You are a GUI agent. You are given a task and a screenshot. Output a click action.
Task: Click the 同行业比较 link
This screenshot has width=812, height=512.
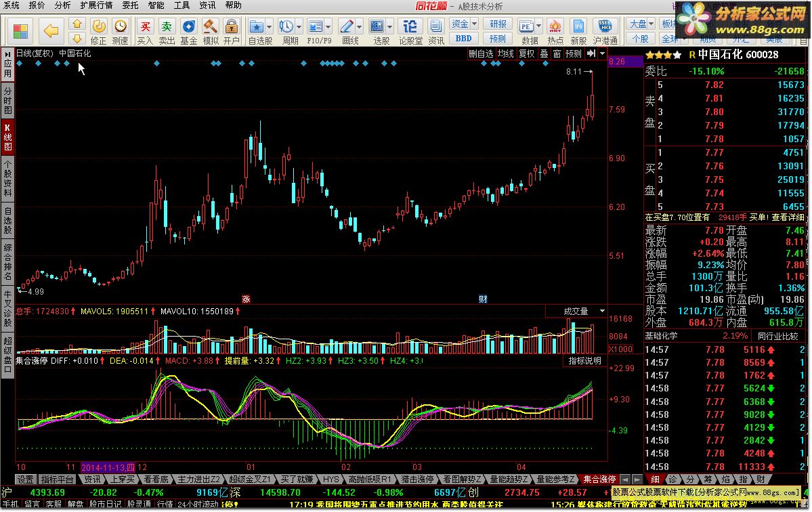coord(778,336)
